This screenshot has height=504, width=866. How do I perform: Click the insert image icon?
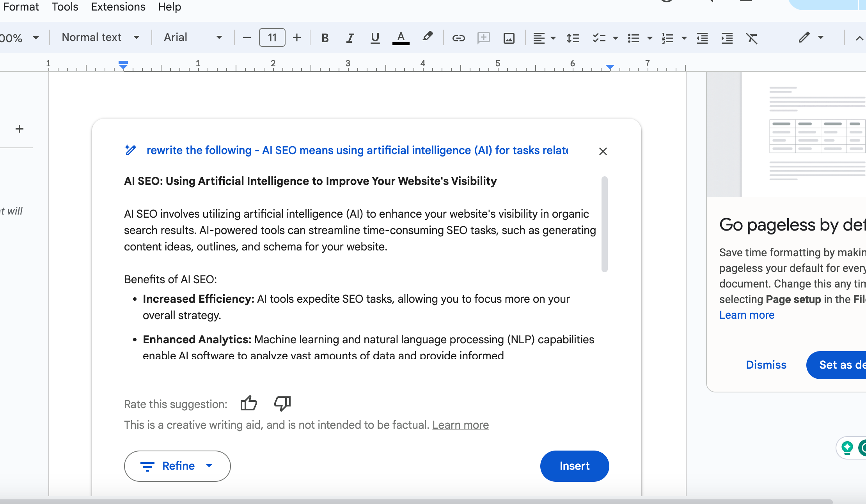[509, 38]
